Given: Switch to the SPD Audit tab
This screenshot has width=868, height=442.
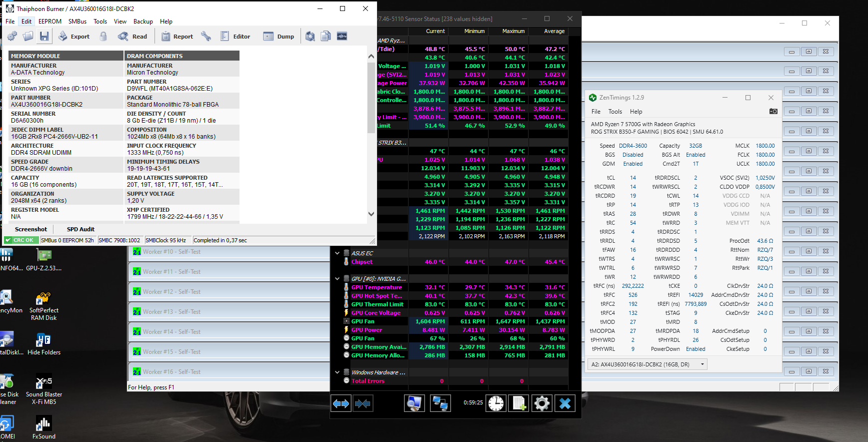Looking at the screenshot, I should point(80,229).
